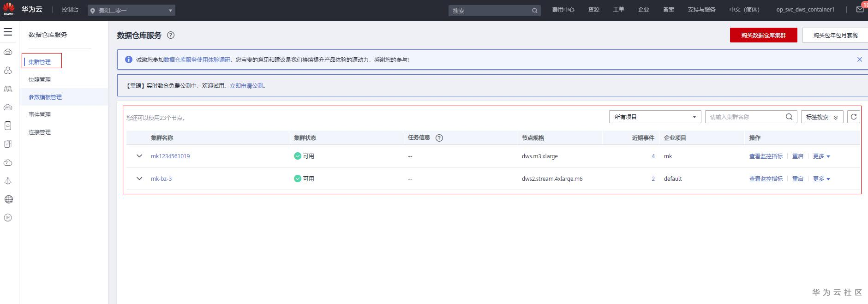Open IP icon in left rail
The height and width of the screenshot is (304, 868).
8,218
